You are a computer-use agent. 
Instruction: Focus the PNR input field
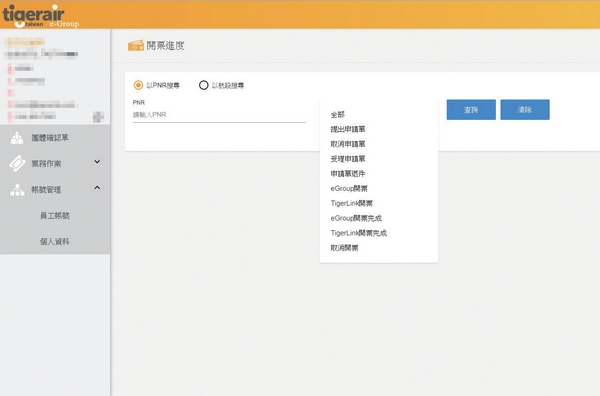pyautogui.click(x=219, y=115)
